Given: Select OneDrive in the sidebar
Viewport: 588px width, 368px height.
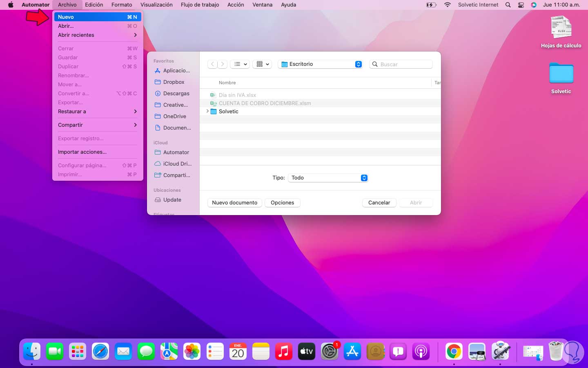Looking at the screenshot, I should point(173,116).
